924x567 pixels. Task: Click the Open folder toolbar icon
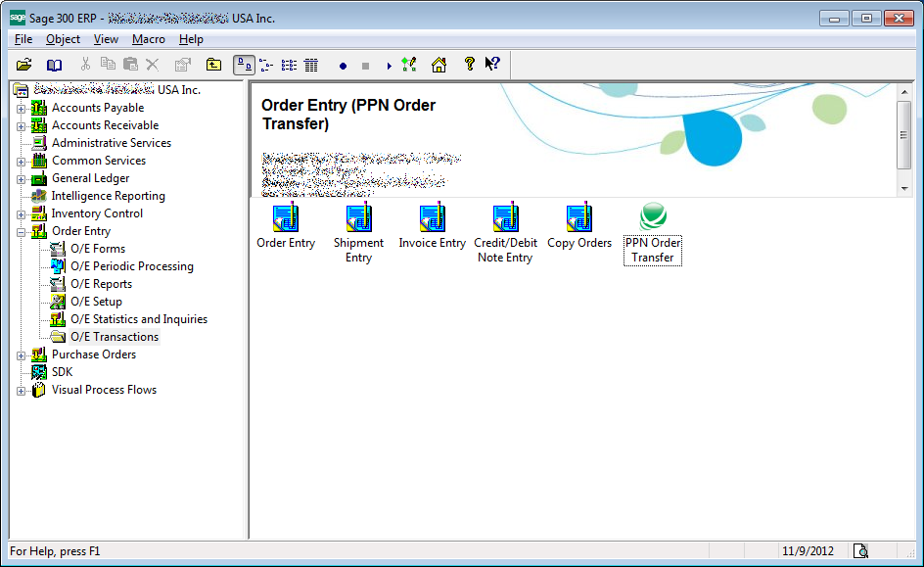[24, 65]
